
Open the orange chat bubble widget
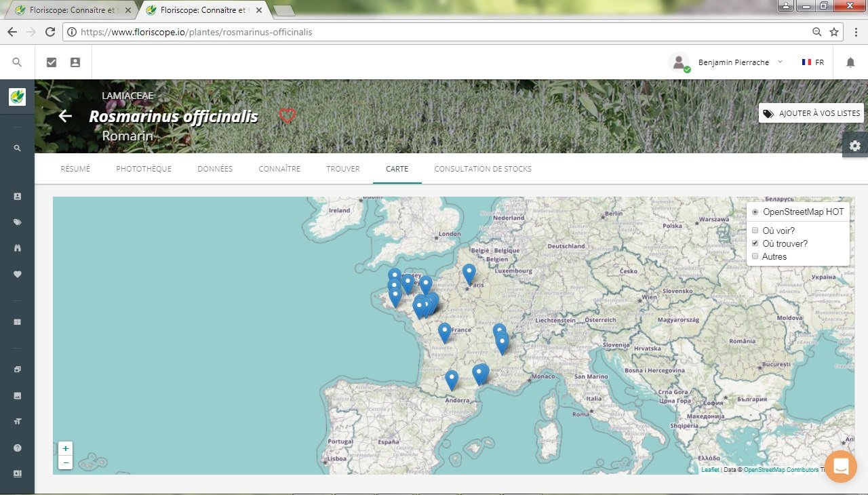pos(841,467)
